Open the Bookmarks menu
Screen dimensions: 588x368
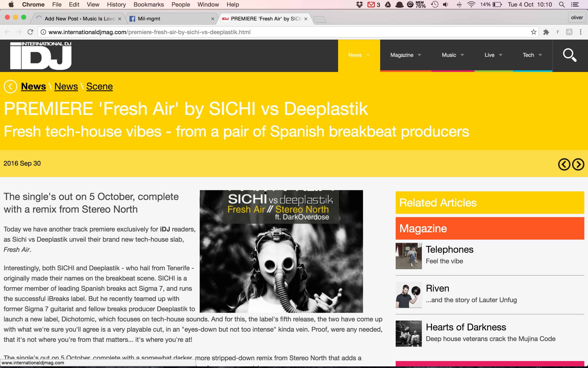148,5
